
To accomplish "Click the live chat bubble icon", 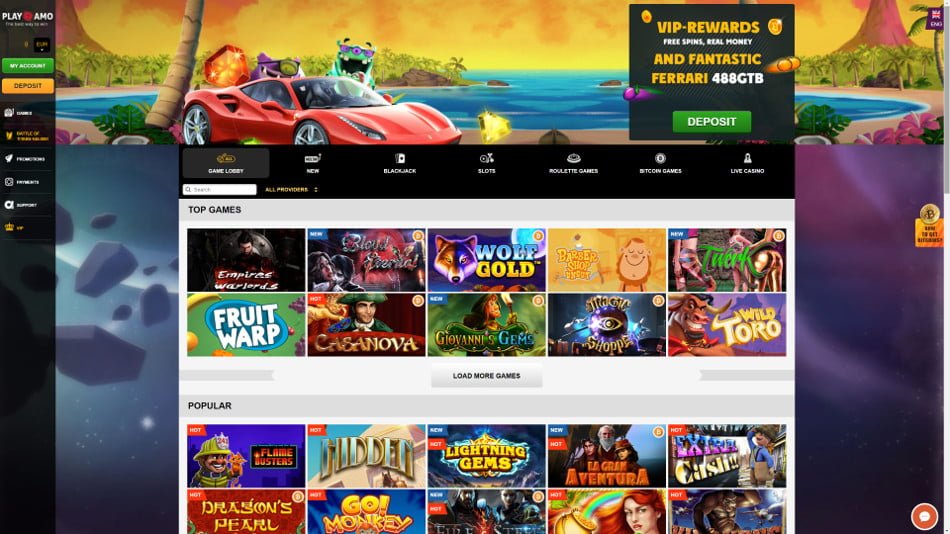I will [925, 516].
